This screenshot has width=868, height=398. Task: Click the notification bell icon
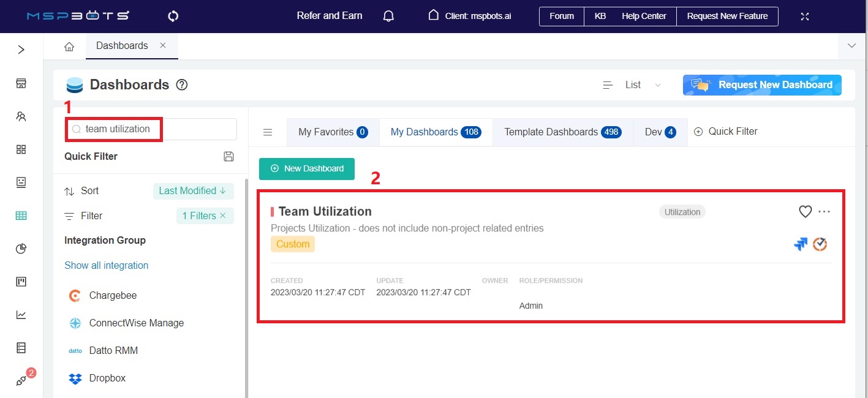point(388,17)
